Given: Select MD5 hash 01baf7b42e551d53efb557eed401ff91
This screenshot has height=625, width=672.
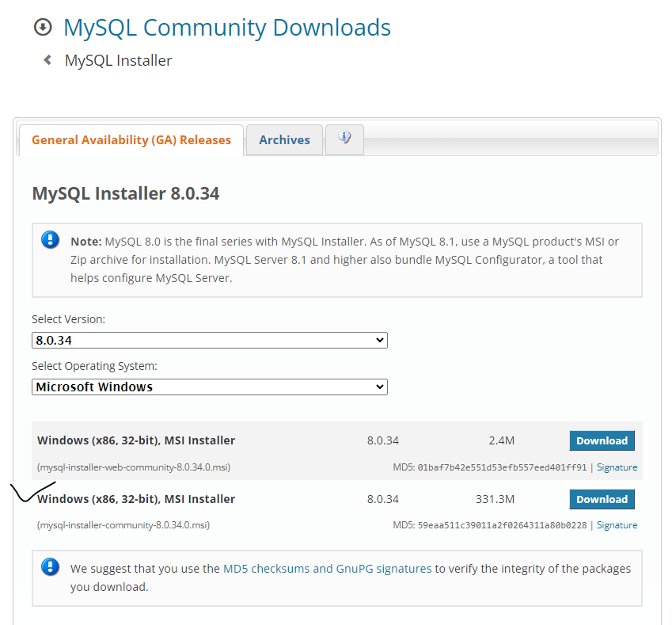Looking at the screenshot, I should pos(502,467).
